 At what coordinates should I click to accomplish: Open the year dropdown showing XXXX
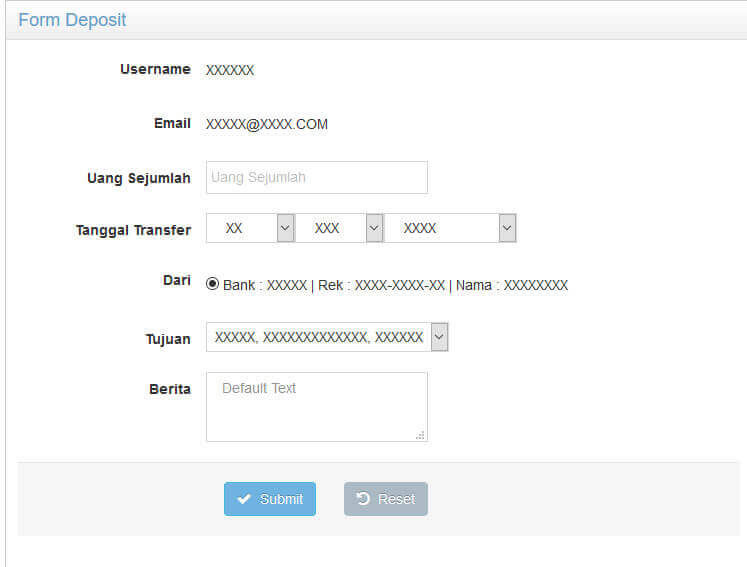pos(450,228)
